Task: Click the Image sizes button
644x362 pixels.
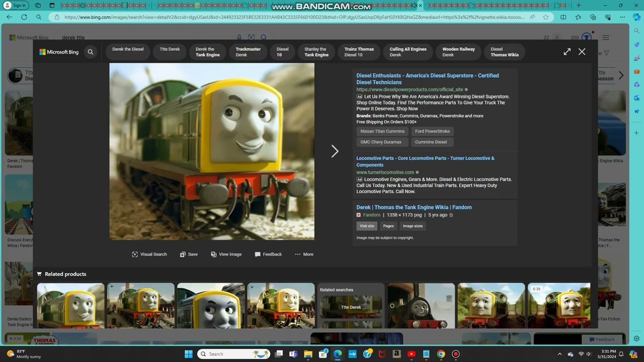Action: pos(413,226)
